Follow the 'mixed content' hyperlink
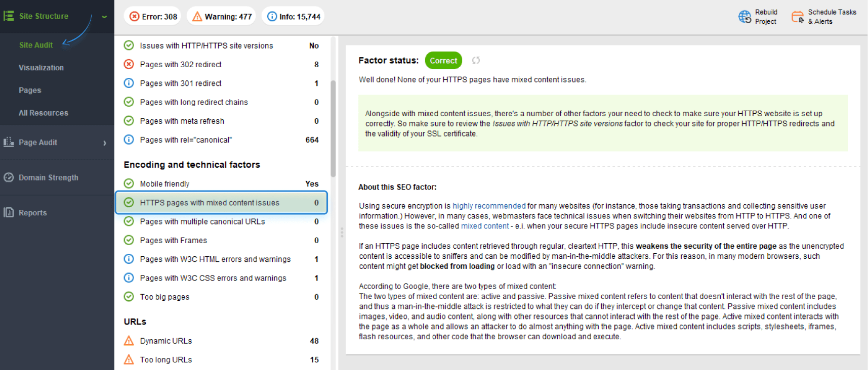868x370 pixels. pos(485,226)
